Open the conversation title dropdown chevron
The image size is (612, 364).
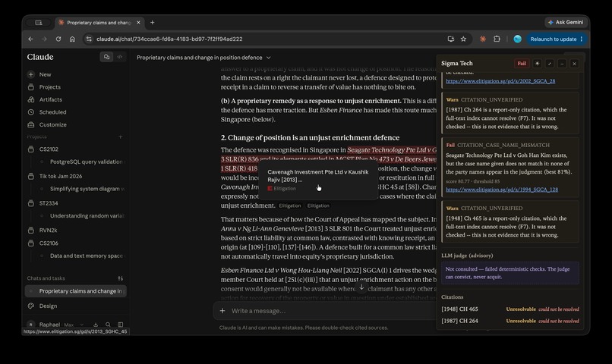[x=269, y=58]
